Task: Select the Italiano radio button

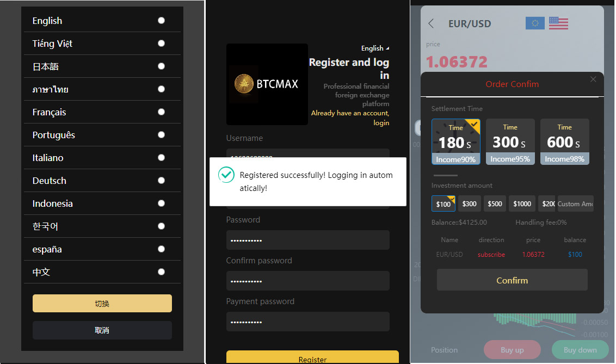Action: 161,157
